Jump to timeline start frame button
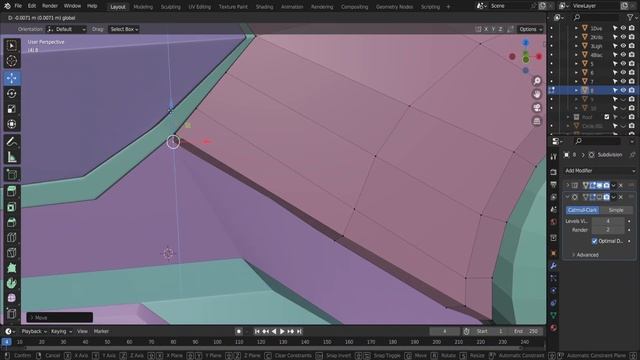Viewport: 640px width, 360px height. click(257, 331)
